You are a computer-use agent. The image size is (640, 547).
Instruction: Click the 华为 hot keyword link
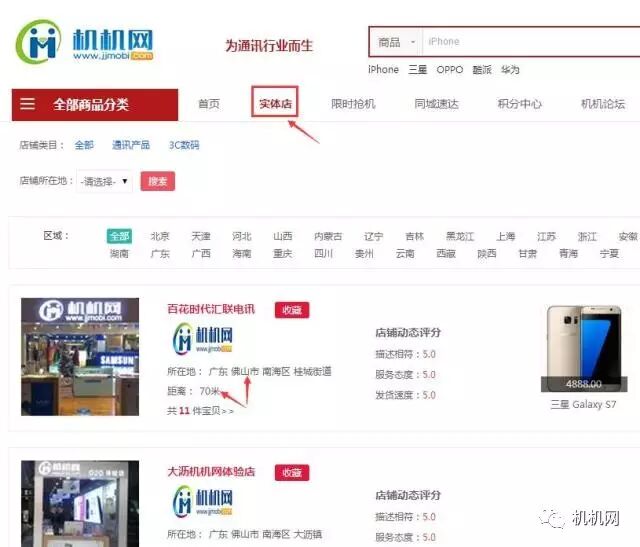click(x=510, y=70)
